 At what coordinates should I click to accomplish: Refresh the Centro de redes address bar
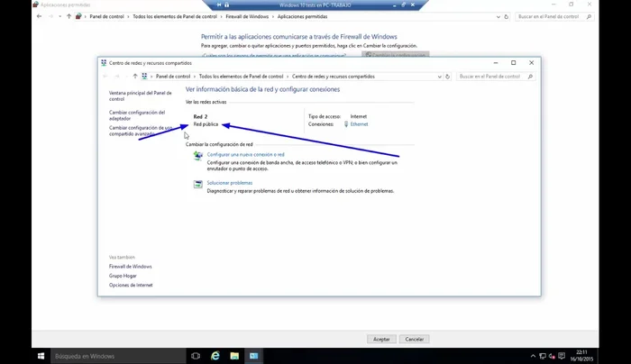(x=447, y=77)
